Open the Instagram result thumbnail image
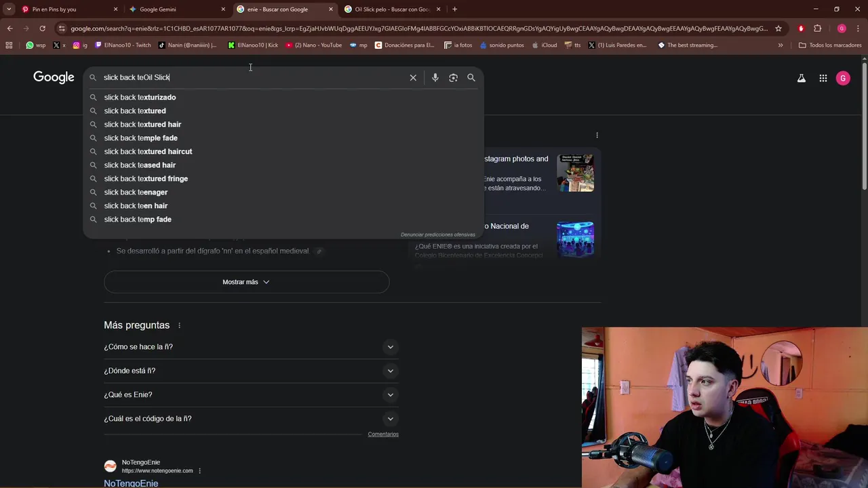This screenshot has width=868, height=488. click(575, 173)
